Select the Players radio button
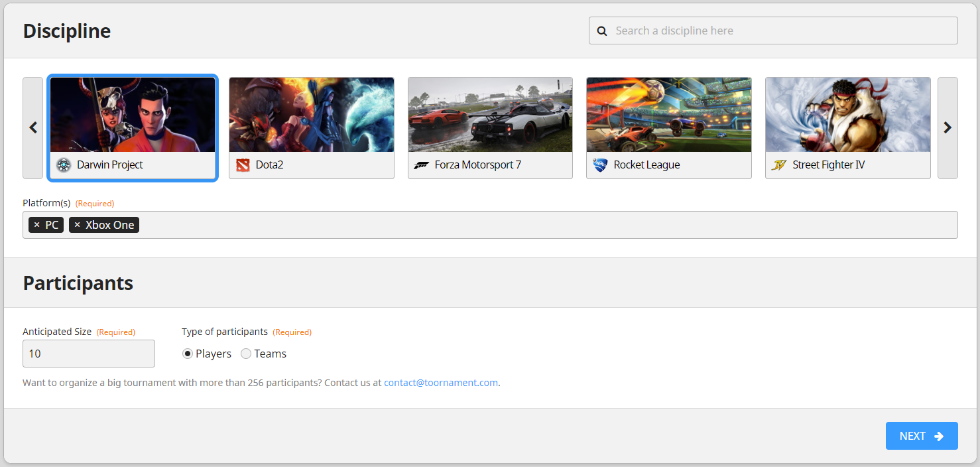 coord(188,354)
